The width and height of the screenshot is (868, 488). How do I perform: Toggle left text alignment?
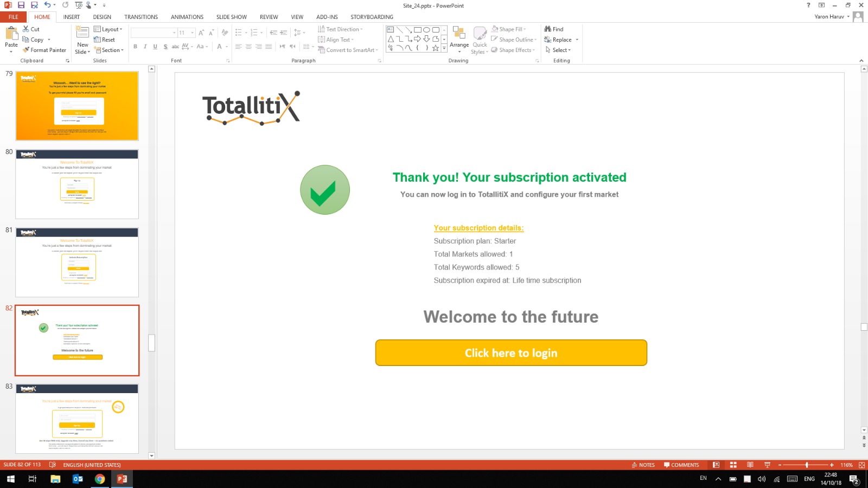coord(238,47)
